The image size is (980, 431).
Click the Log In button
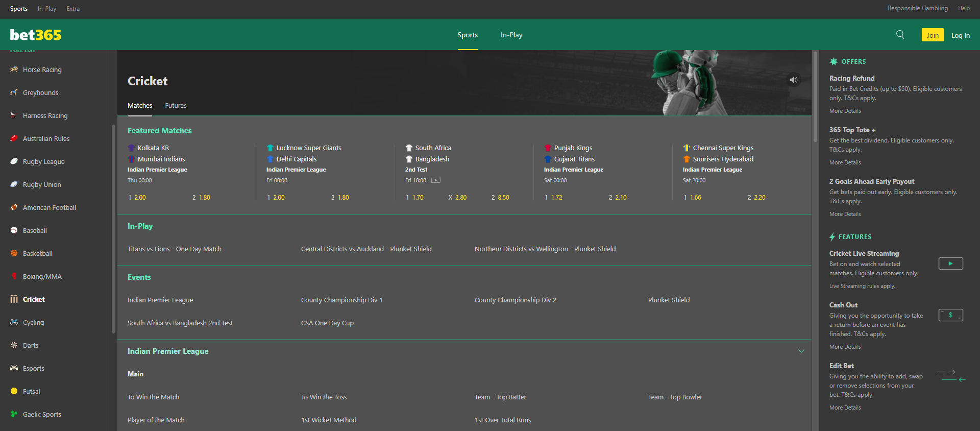click(x=961, y=35)
